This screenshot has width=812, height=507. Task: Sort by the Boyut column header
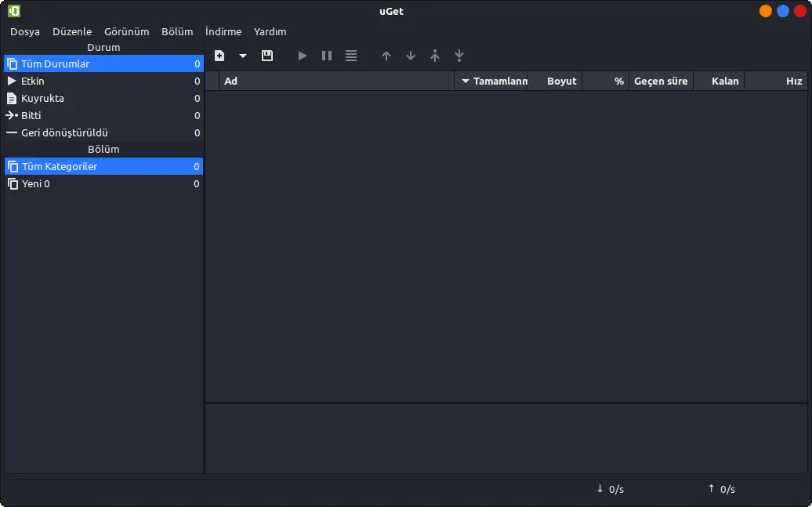555,81
